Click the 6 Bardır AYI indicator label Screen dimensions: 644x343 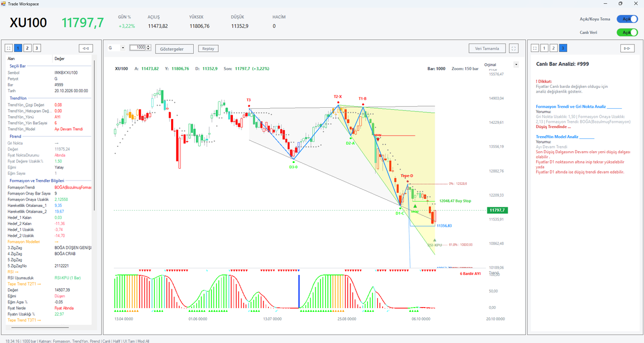point(471,273)
